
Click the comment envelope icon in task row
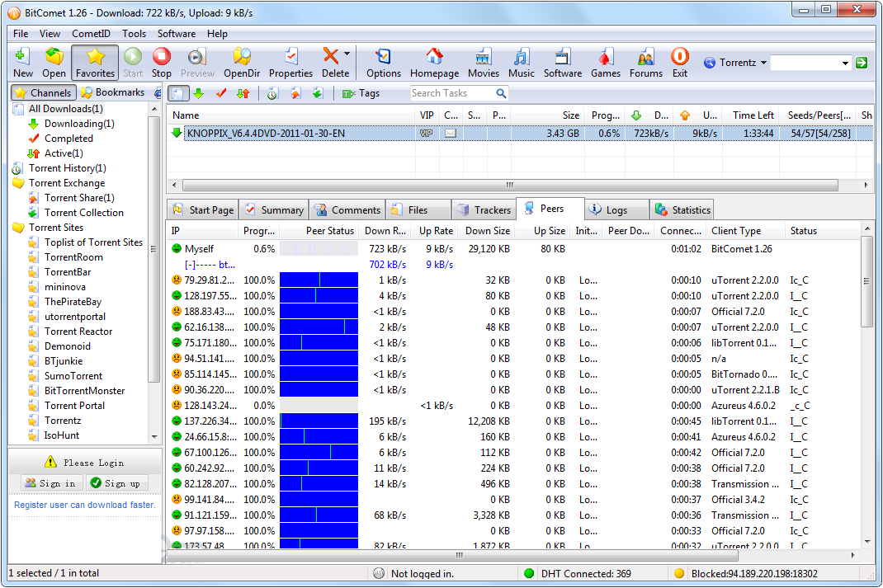pyautogui.click(x=451, y=134)
